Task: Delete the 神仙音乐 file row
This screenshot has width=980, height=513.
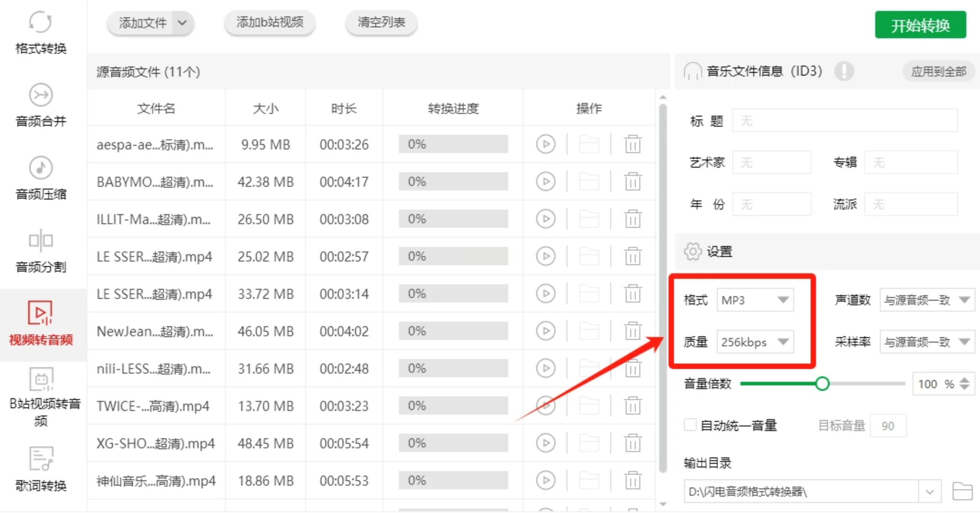Action: (x=633, y=481)
